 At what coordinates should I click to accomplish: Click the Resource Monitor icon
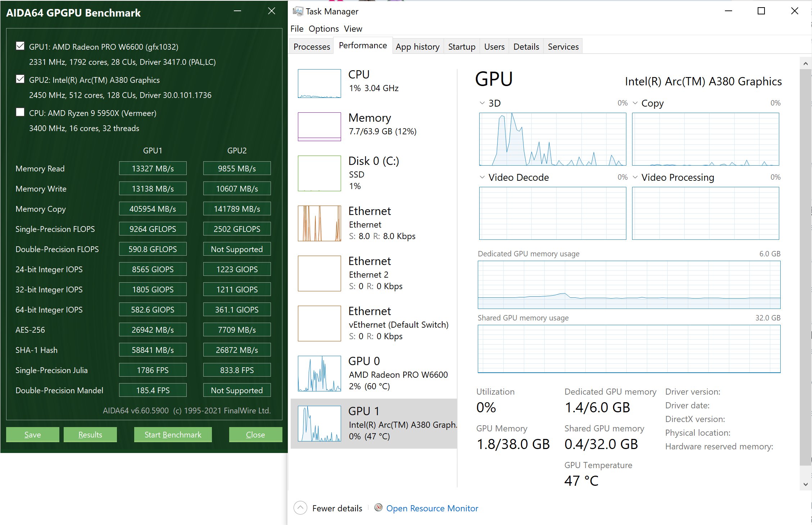pos(378,507)
